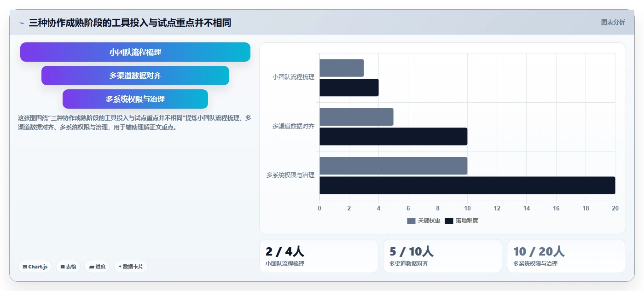Open the 2 / 4人 data card
Screen dimensions: 644x291
click(x=319, y=256)
